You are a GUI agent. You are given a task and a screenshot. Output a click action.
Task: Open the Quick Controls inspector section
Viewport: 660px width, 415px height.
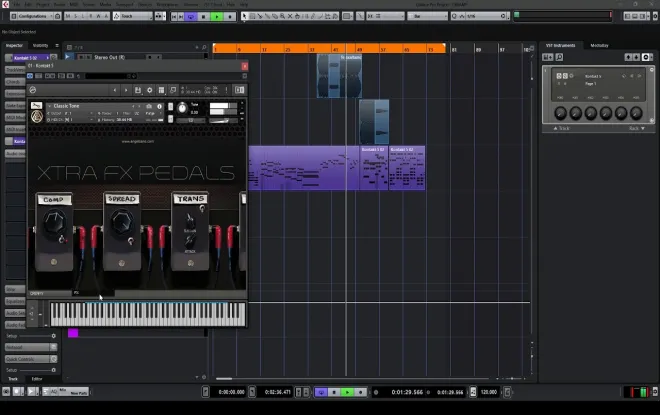point(31,359)
